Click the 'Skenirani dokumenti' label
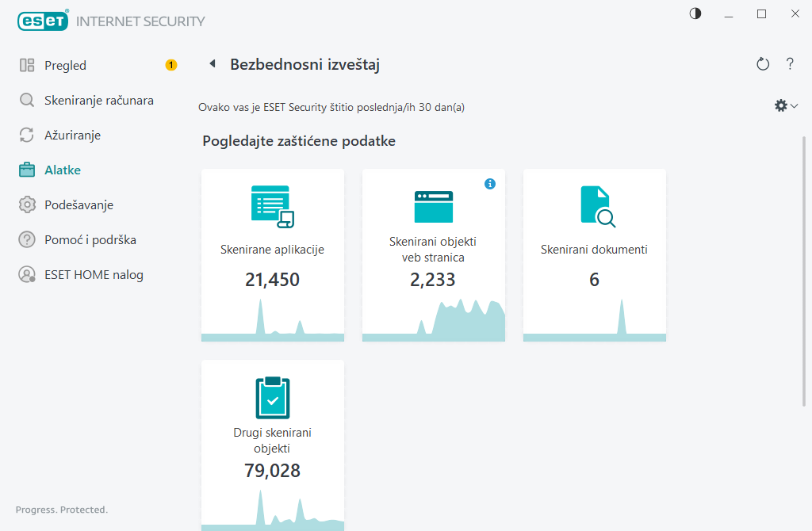The image size is (812, 531). coord(594,250)
